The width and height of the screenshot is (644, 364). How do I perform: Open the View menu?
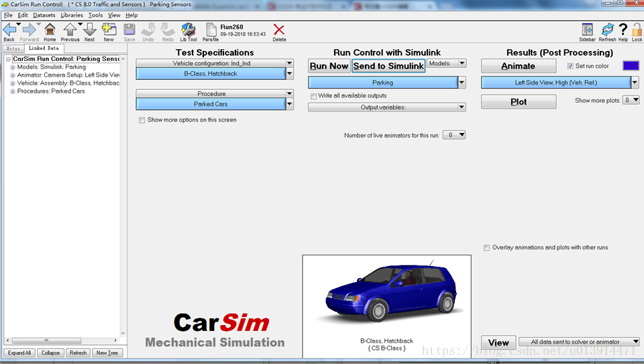click(x=114, y=15)
